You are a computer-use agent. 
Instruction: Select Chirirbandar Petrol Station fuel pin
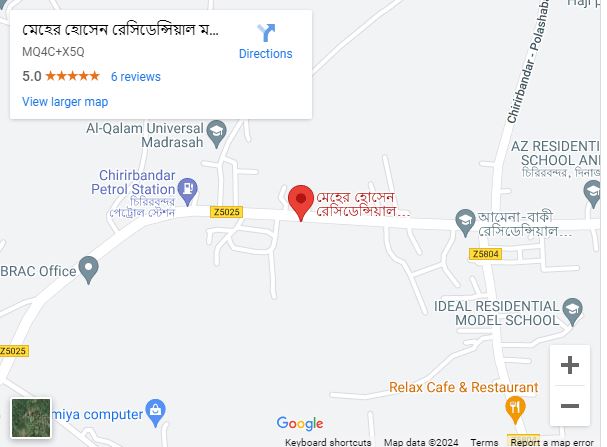coord(188,191)
